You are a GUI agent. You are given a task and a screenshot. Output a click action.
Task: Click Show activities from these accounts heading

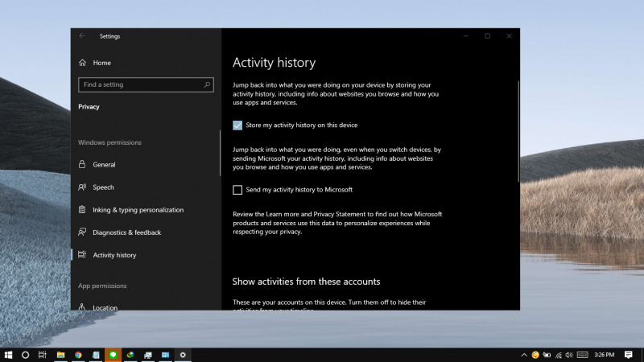click(x=306, y=282)
